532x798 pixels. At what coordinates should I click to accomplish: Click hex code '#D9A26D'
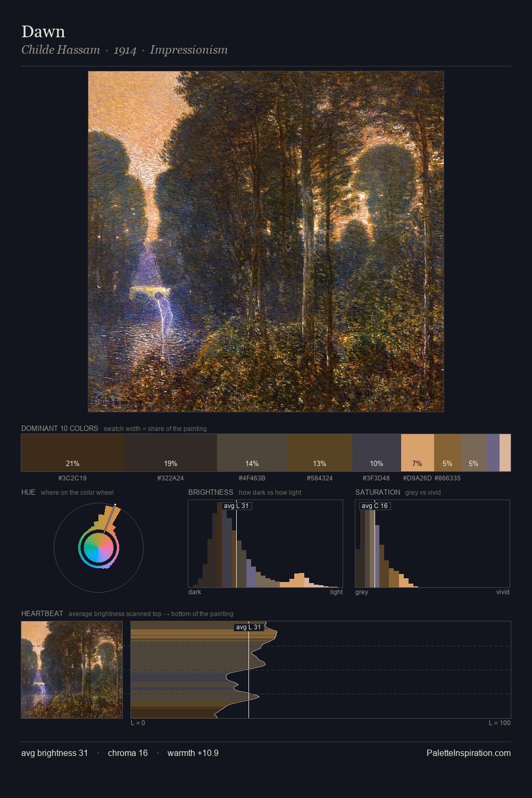(417, 478)
